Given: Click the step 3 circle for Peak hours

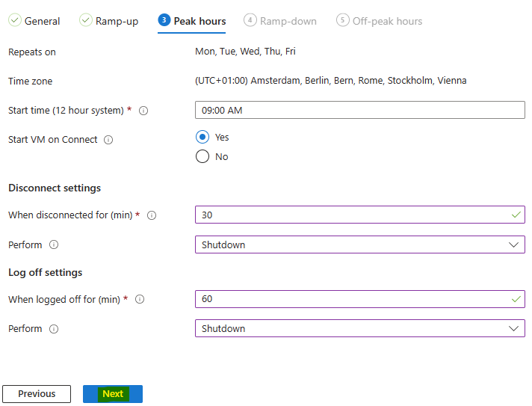Looking at the screenshot, I should click(164, 20).
